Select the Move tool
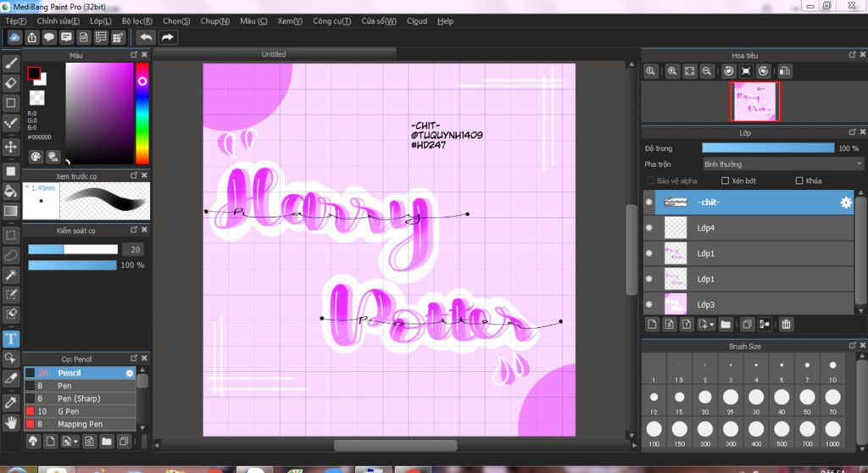 click(x=10, y=147)
